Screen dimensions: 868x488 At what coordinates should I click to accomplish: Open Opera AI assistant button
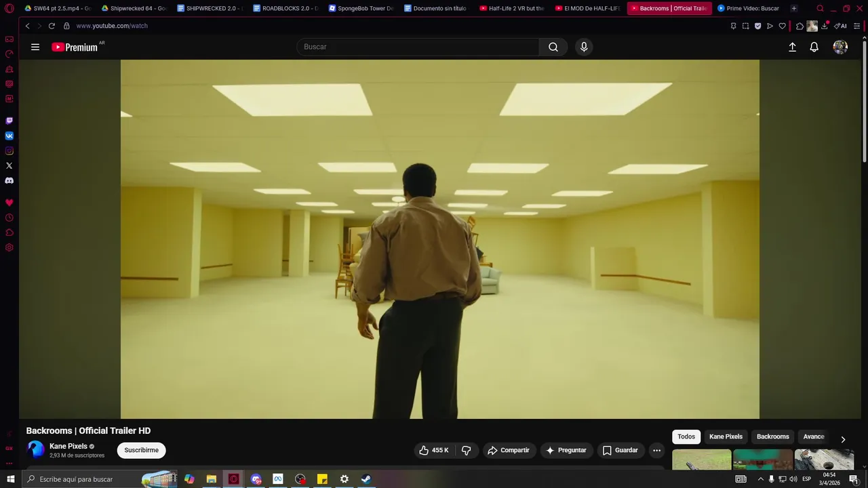pyautogui.click(x=840, y=26)
